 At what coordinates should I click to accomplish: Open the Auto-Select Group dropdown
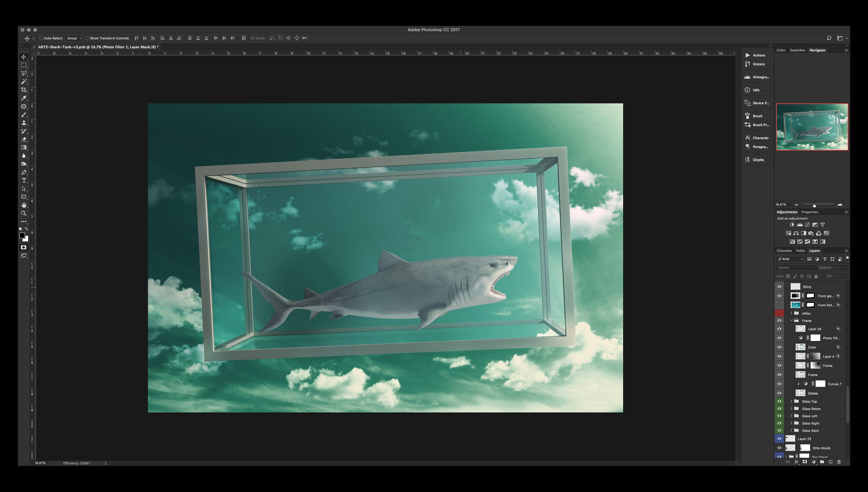(x=74, y=38)
